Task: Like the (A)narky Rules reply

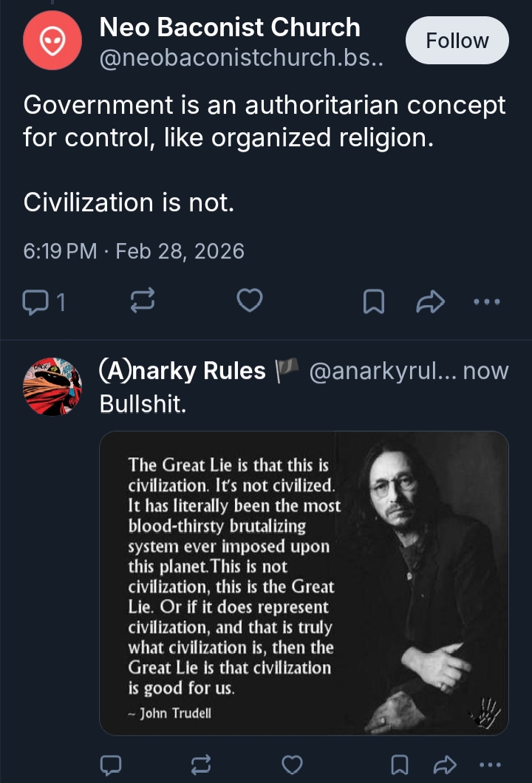Action: click(x=293, y=763)
